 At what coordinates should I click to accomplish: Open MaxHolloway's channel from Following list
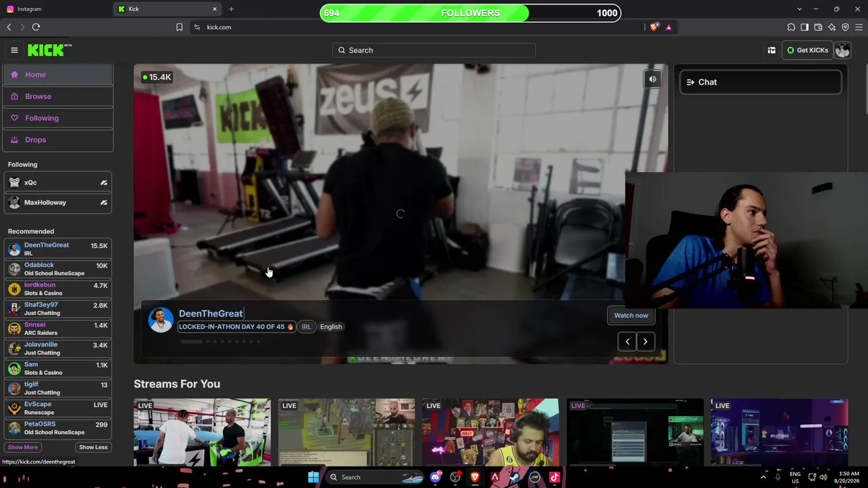(58, 203)
